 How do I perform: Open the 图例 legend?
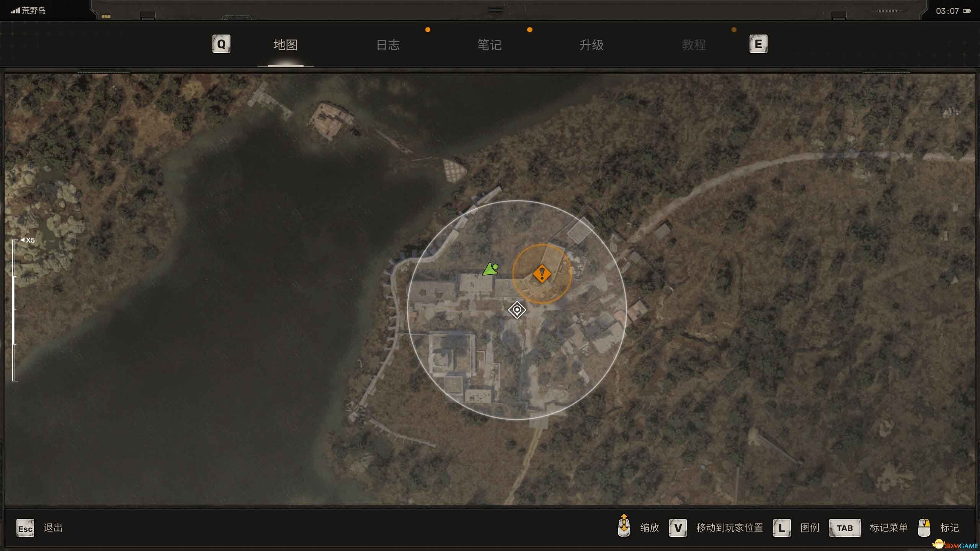[810, 528]
